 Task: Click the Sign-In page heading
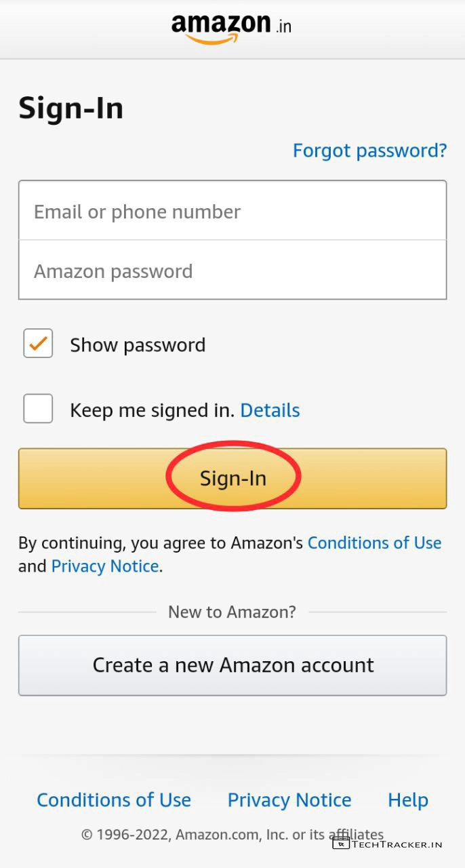click(71, 108)
